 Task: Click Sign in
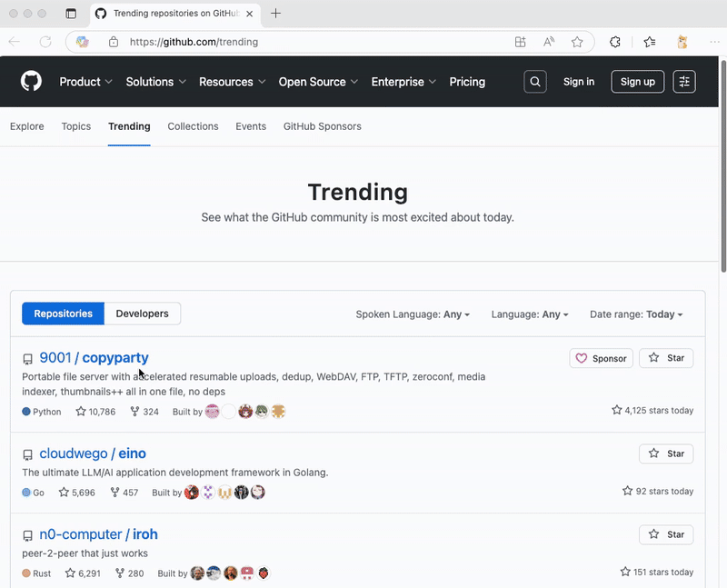[x=579, y=82]
